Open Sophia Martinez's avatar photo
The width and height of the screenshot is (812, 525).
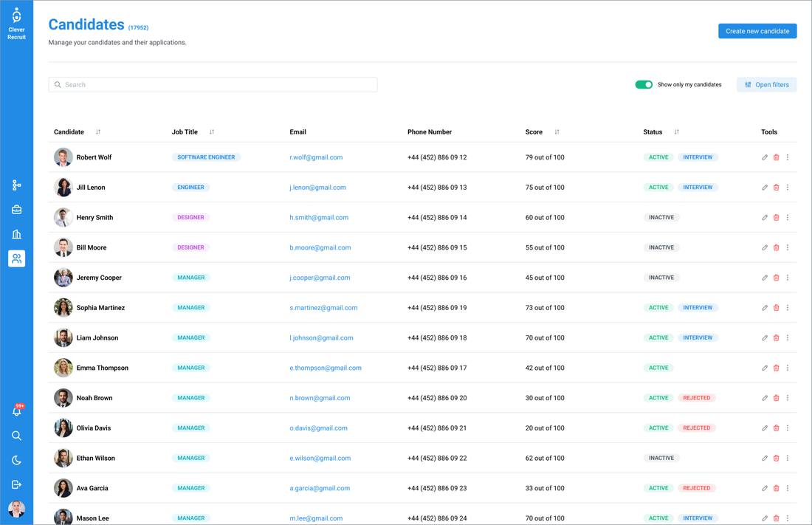(x=63, y=308)
